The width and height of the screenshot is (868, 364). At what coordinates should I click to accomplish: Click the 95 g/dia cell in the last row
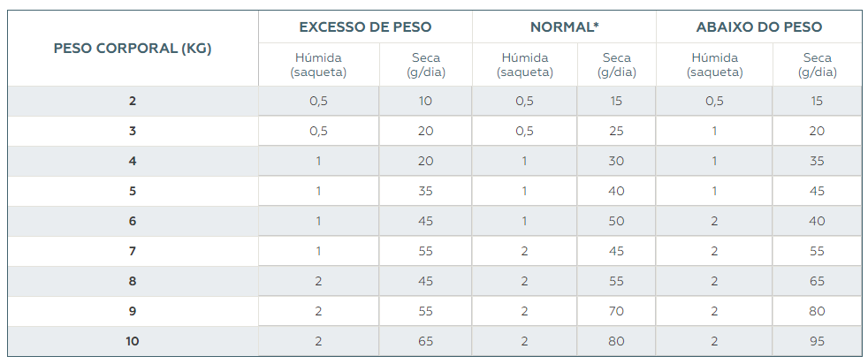point(817,341)
